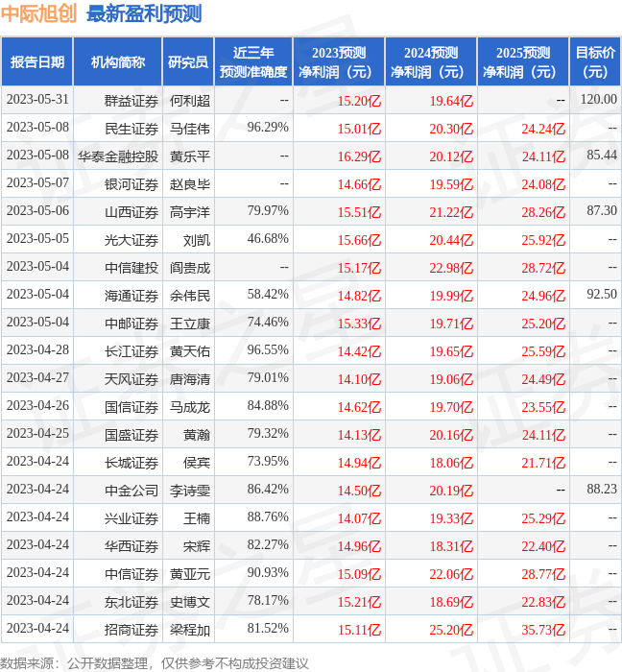Click the date 2023-05-31
The width and height of the screenshot is (622, 672).
[37, 100]
